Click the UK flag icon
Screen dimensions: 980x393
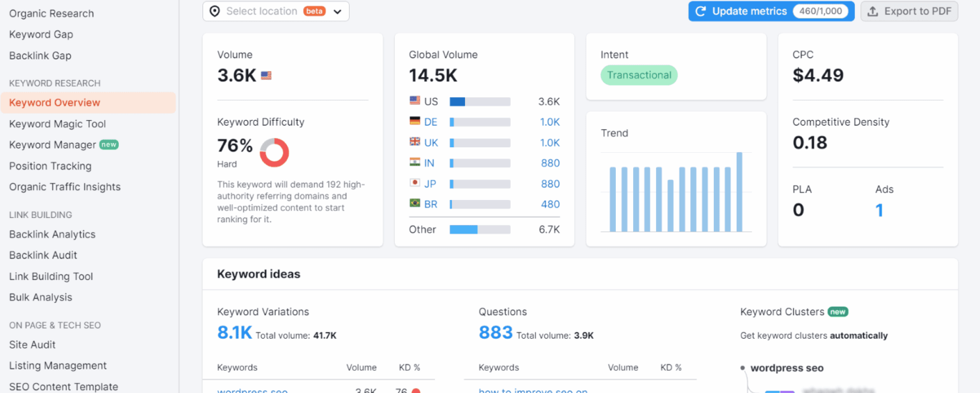pos(415,142)
